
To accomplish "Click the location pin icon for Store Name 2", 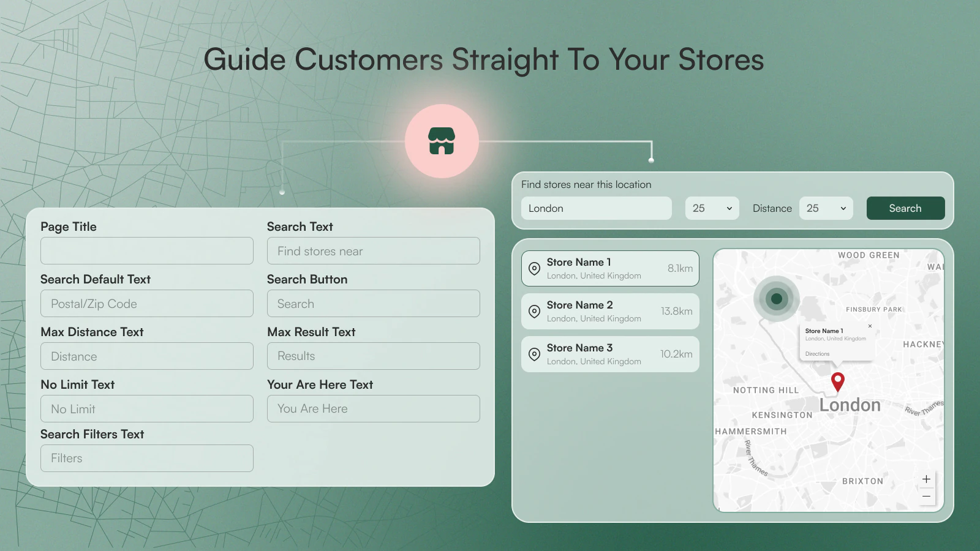I will 534,312.
